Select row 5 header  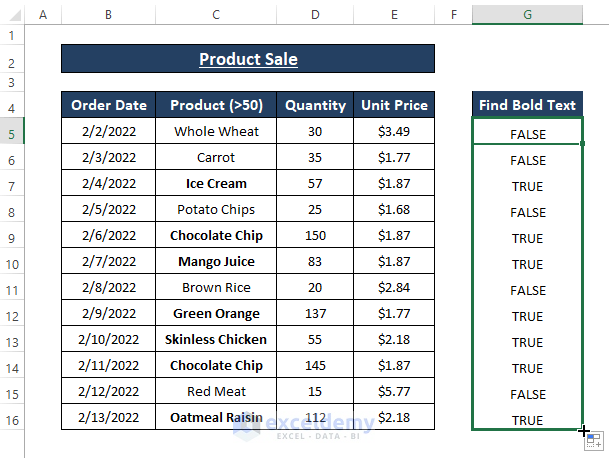(x=13, y=132)
